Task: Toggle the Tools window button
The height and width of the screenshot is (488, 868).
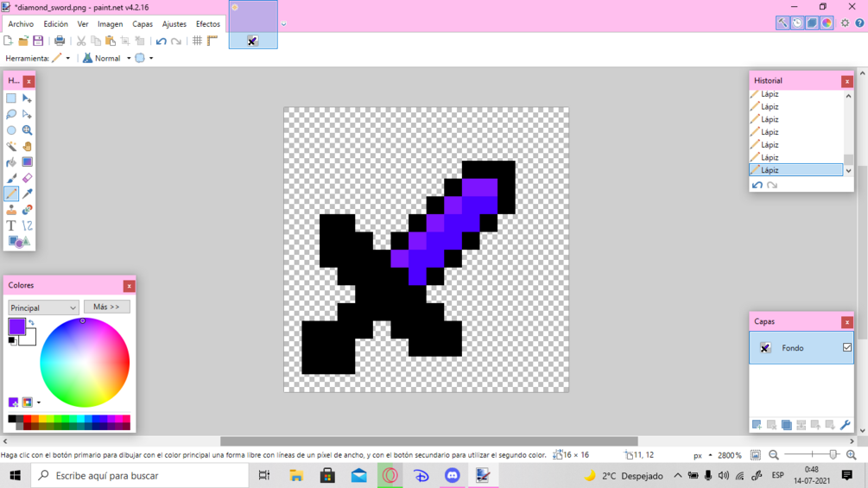Action: pos(782,22)
